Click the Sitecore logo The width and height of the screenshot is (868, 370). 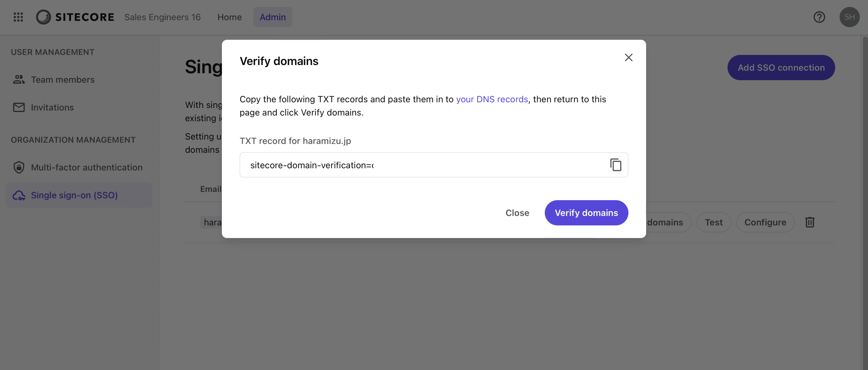[x=75, y=17]
